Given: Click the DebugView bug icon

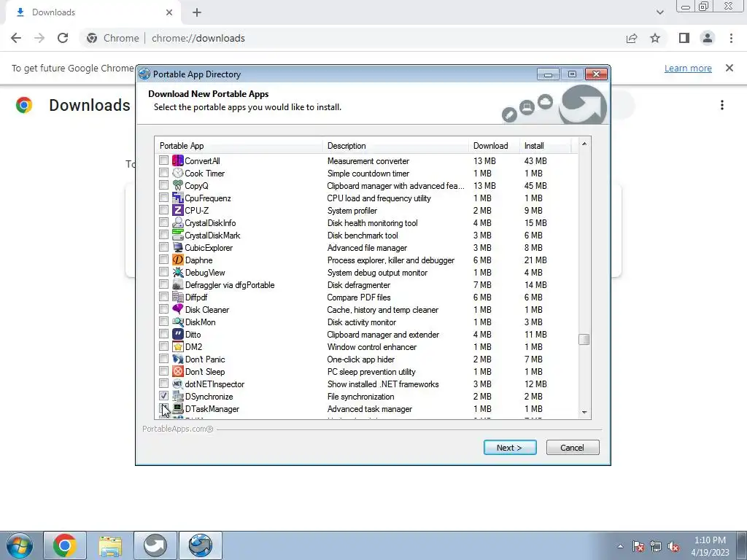Looking at the screenshot, I should 178,272.
